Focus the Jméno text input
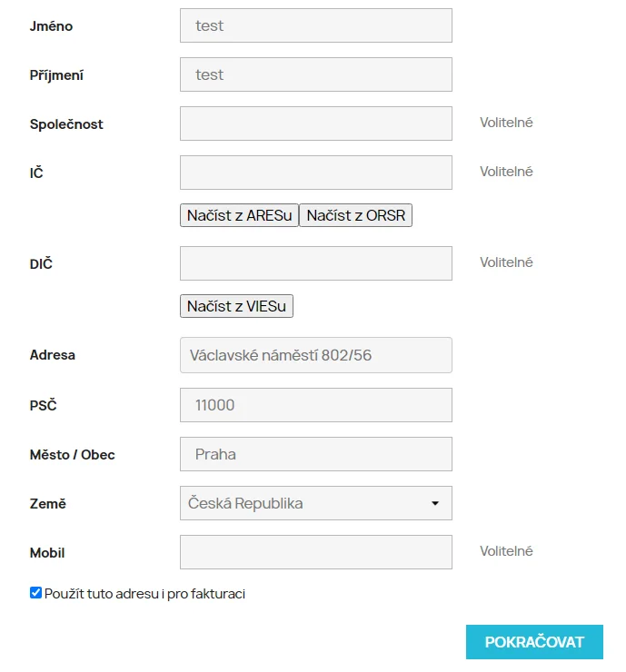Screen dimensions: 626x672 pyautogui.click(x=315, y=25)
